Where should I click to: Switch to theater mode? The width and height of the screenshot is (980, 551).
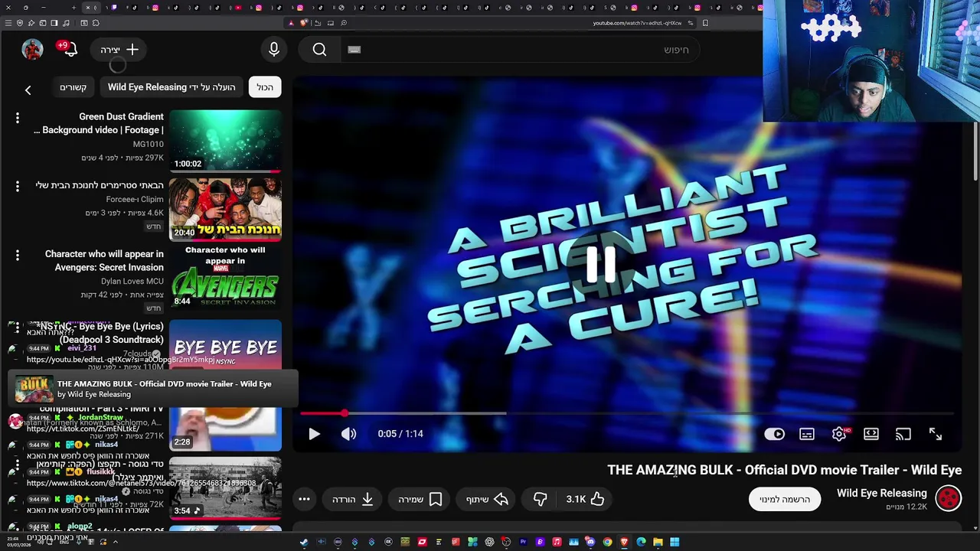(x=871, y=434)
